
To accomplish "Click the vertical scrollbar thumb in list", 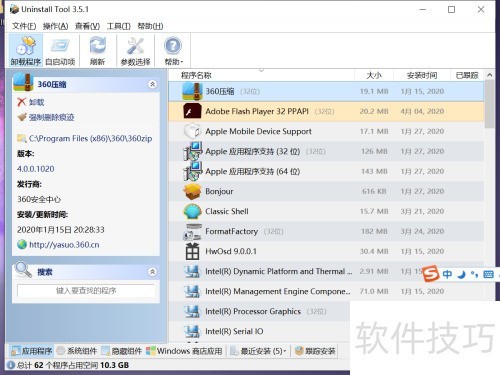I will click(489, 104).
